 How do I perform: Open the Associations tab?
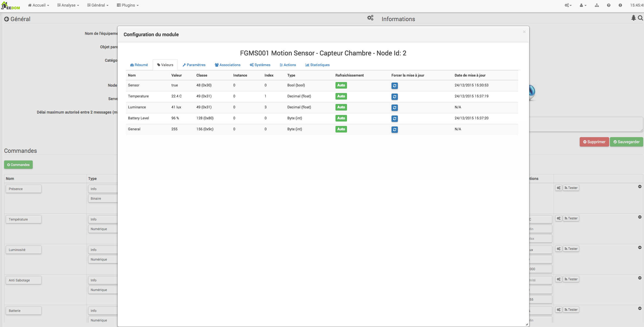tap(227, 65)
